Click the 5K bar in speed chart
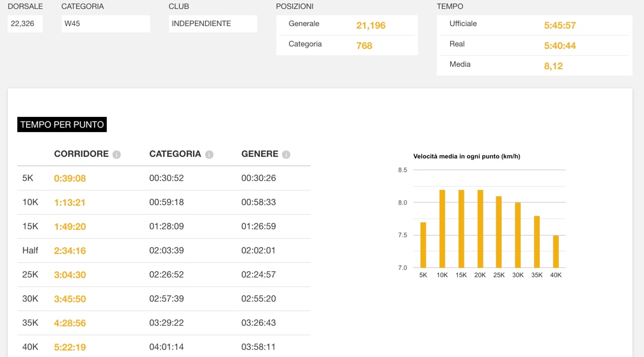The image size is (644, 357). point(424,245)
